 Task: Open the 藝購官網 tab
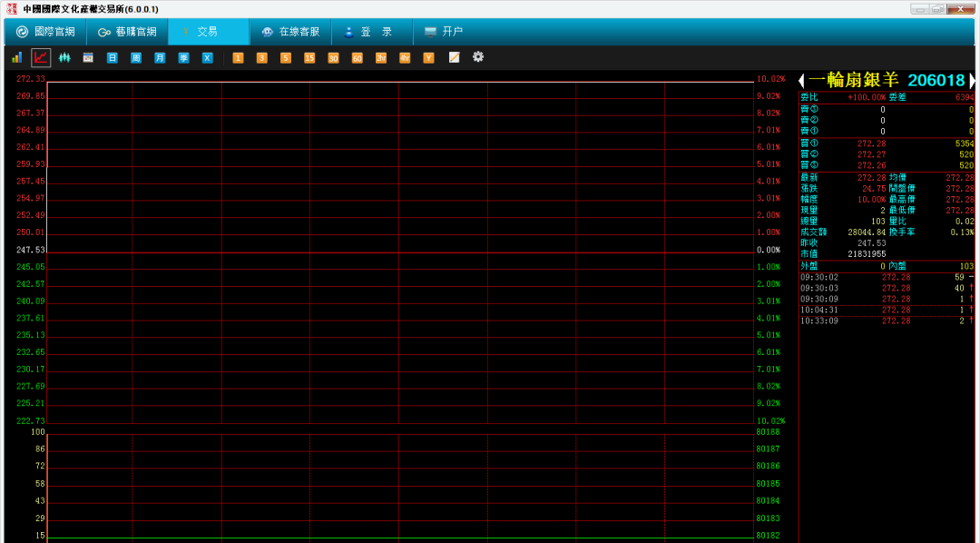(127, 32)
